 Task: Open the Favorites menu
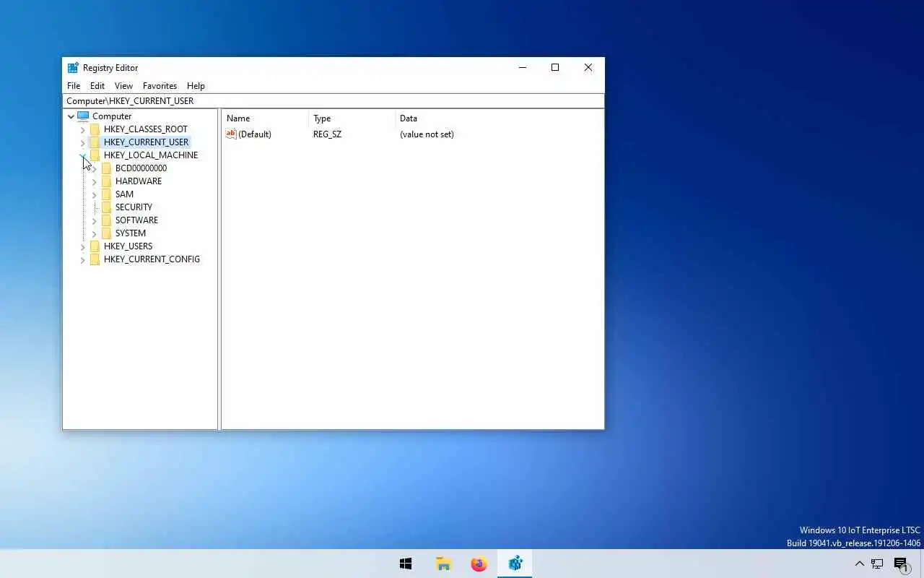coord(160,85)
